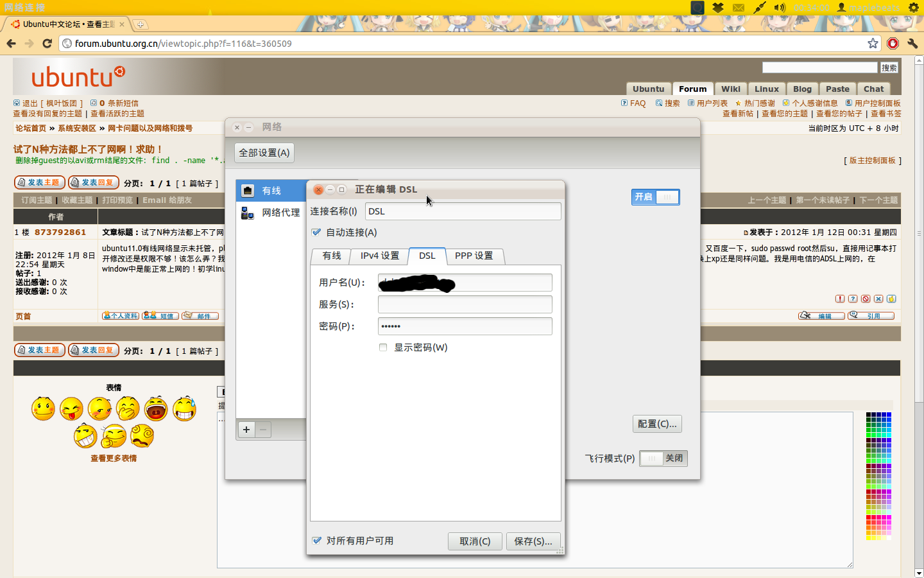The width and height of the screenshot is (924, 578).
Task: Bookmark the page with the star icon
Action: click(873, 43)
